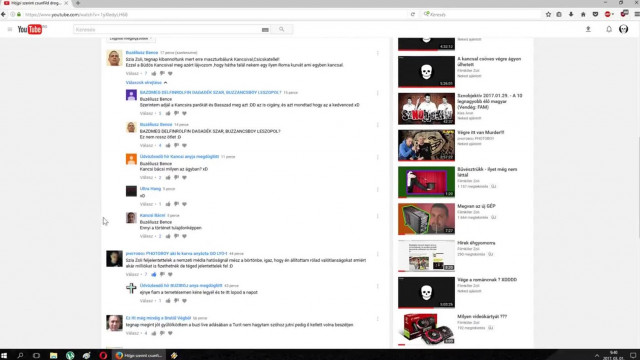Go back with the browser back arrow
Screen dimensions: 640x360
(4, 14)
